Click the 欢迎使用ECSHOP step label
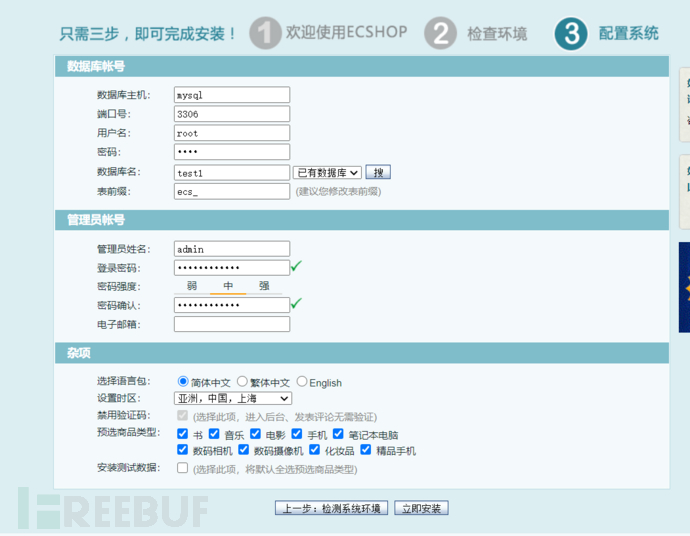Screen dimensions: 690x536 click(347, 32)
